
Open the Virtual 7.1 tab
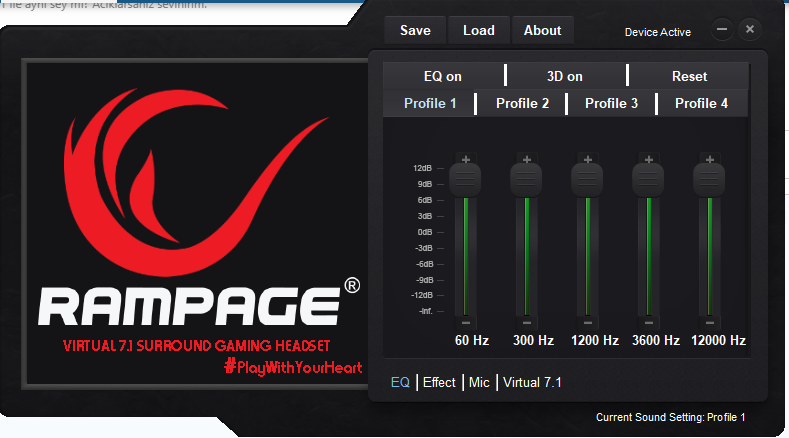pyautogui.click(x=532, y=382)
